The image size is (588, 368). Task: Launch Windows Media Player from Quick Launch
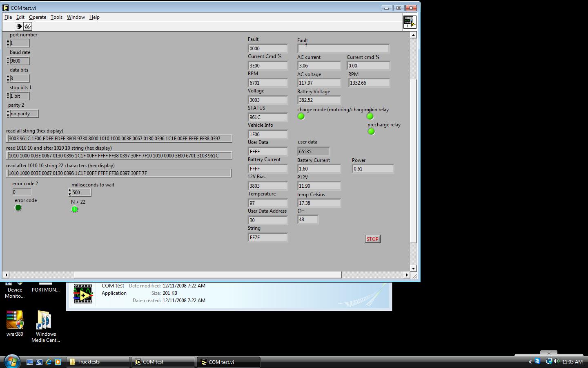point(58,362)
